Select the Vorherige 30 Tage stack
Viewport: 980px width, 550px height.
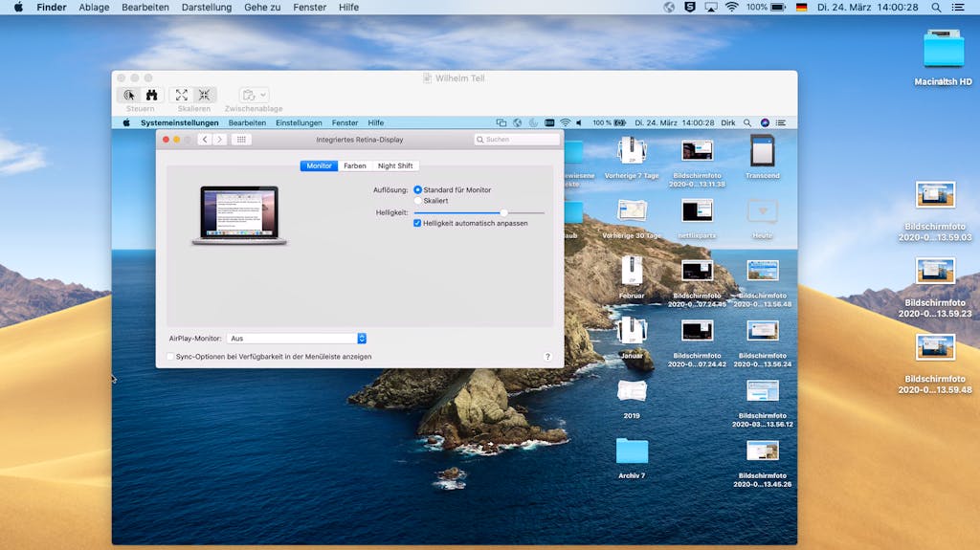click(x=632, y=211)
